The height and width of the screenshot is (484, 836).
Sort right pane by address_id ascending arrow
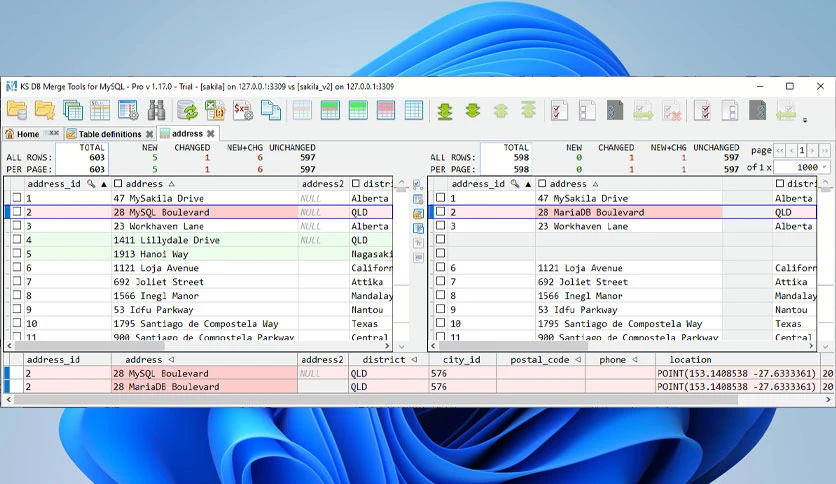point(528,184)
